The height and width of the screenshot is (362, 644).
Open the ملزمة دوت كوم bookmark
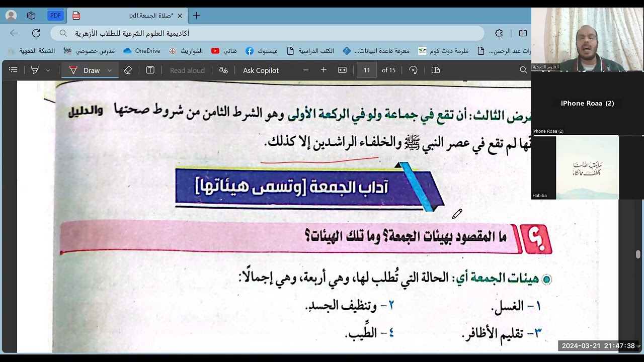(443, 51)
